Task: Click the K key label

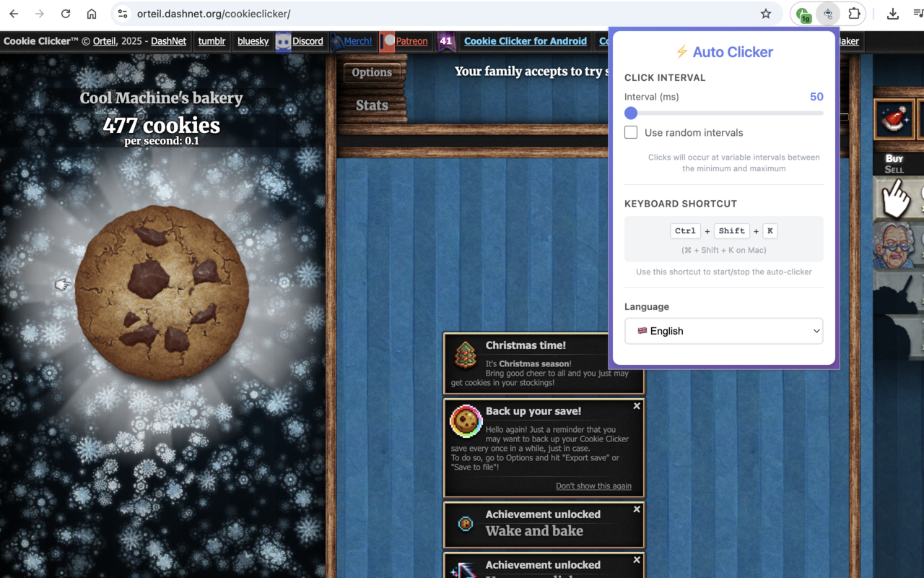Action: (770, 231)
